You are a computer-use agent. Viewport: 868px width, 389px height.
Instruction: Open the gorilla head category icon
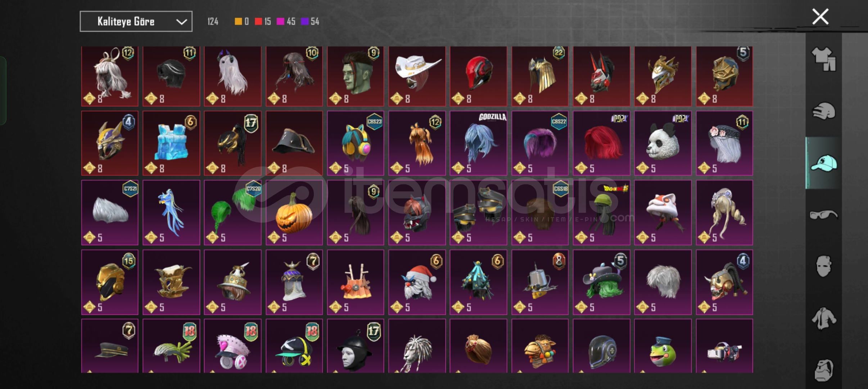823,370
